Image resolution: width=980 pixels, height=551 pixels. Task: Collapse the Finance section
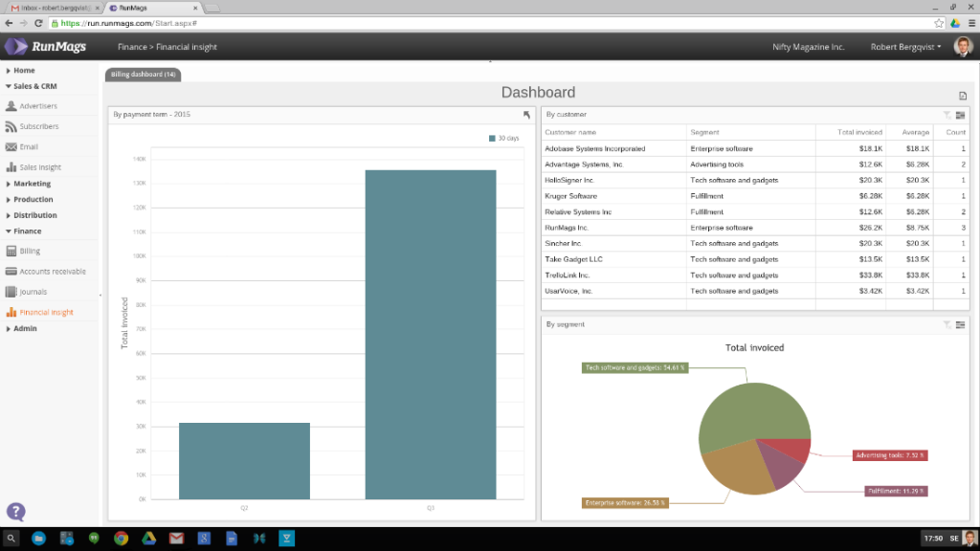pyautogui.click(x=26, y=231)
